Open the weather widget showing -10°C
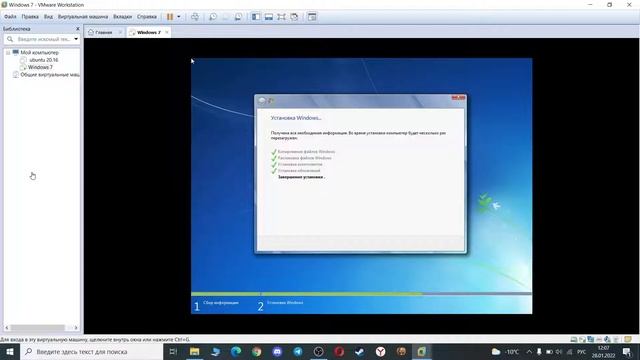The image size is (640, 360). pyautogui.click(x=505, y=351)
